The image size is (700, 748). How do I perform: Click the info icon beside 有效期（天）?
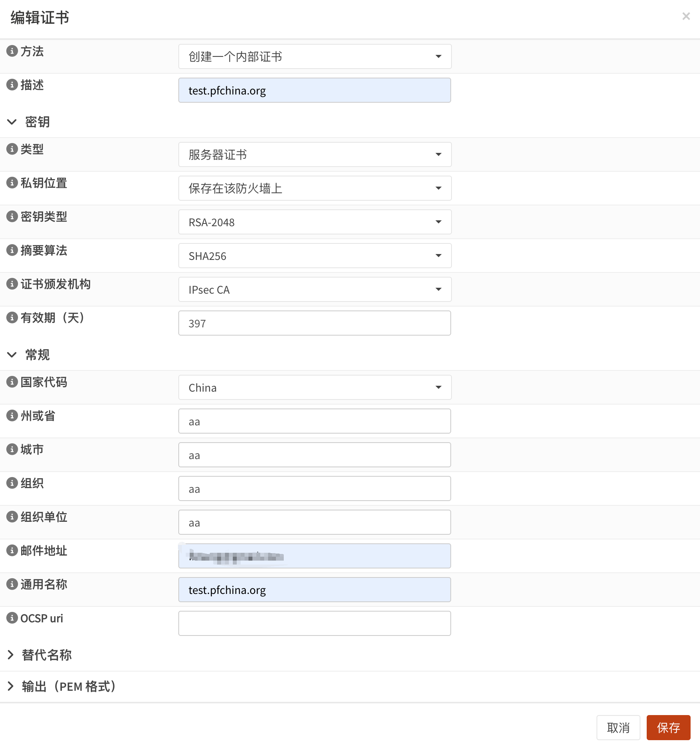point(12,318)
